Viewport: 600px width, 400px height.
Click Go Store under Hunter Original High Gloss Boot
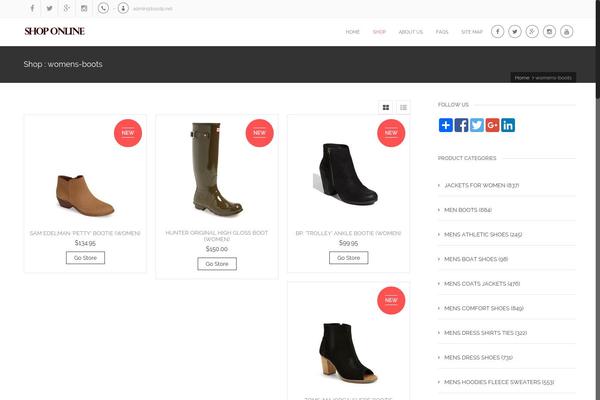217,264
